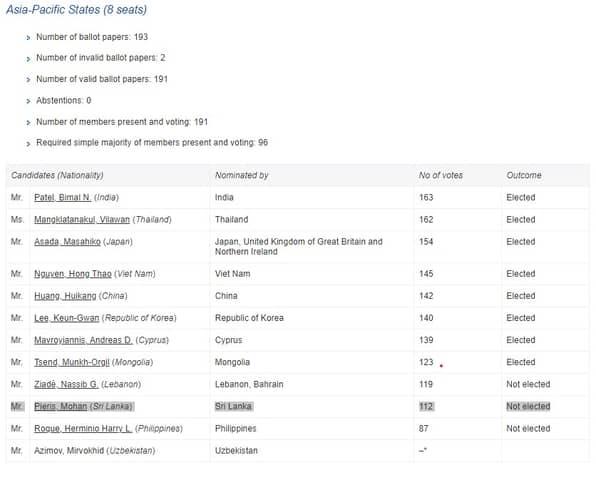Open the Tsend, Munkh-Orgil candidate link

click(72, 362)
